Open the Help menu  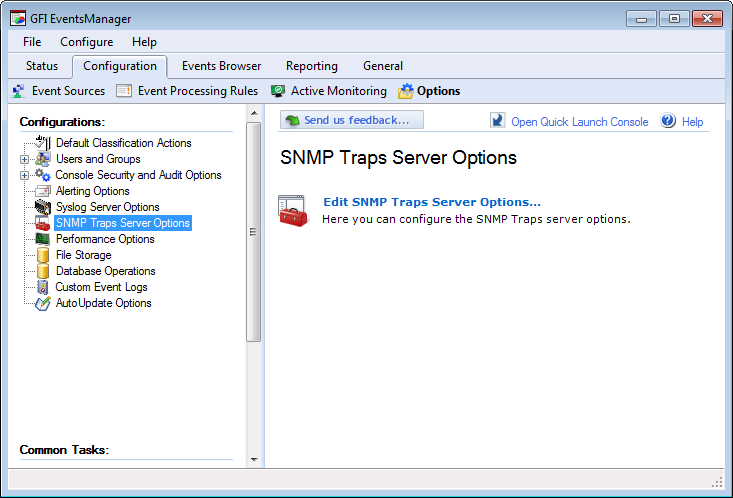(x=144, y=42)
